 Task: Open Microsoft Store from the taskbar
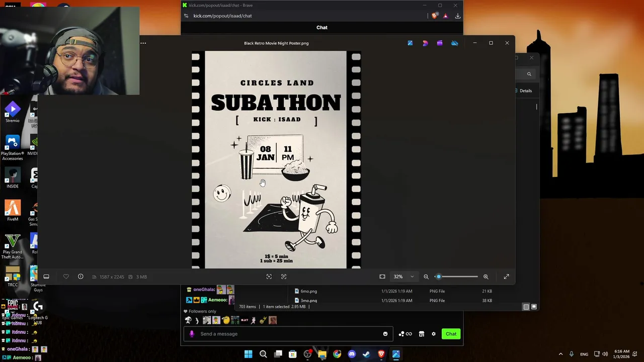pos(292,354)
